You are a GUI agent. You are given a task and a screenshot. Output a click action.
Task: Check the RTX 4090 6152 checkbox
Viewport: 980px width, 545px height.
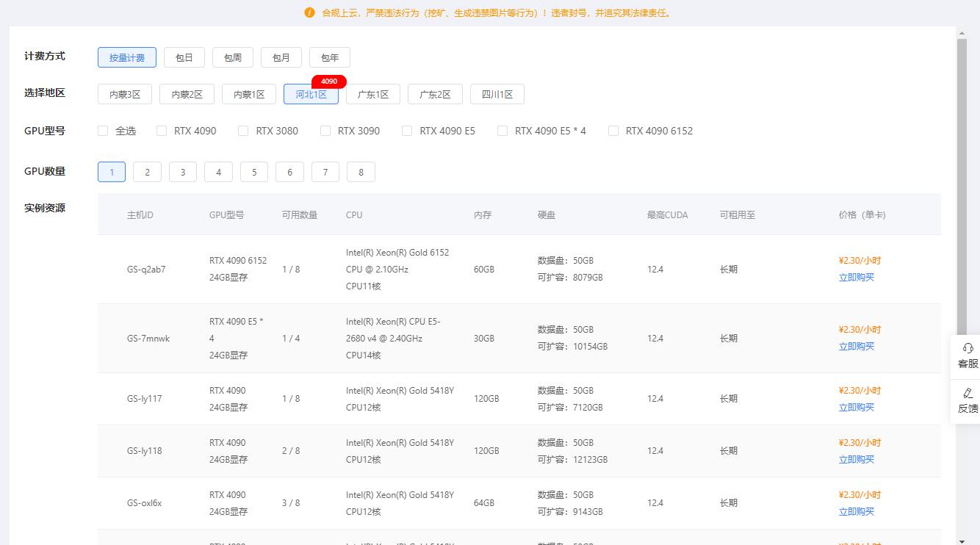point(613,131)
